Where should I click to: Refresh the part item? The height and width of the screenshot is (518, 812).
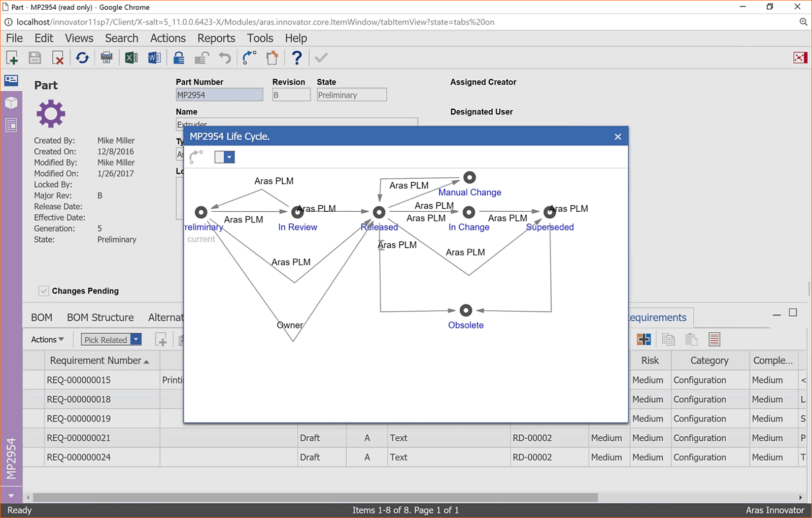point(82,57)
